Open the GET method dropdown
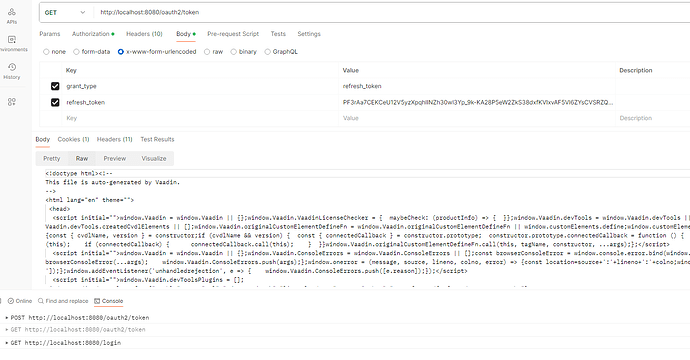 65,12
